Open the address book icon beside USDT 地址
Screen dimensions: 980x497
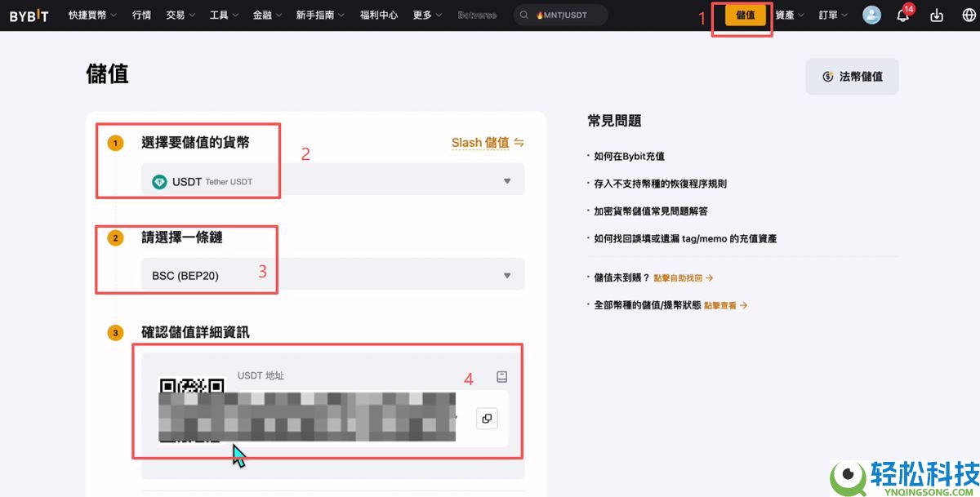[x=501, y=376]
